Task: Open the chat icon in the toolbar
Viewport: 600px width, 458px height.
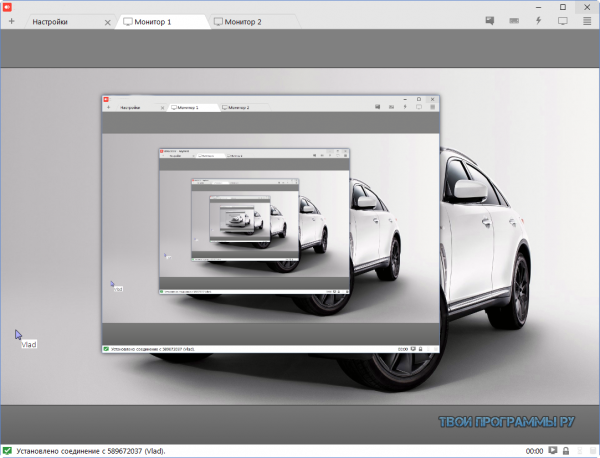Action: click(490, 20)
